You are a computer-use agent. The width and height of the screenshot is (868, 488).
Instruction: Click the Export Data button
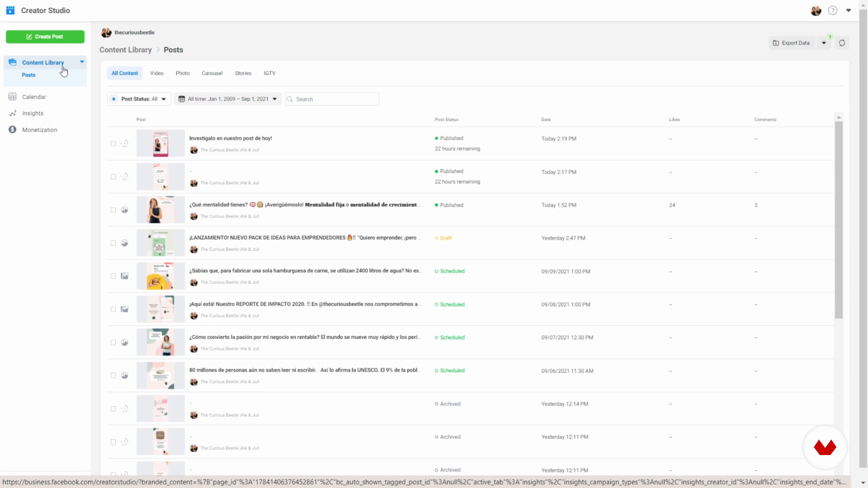(792, 43)
